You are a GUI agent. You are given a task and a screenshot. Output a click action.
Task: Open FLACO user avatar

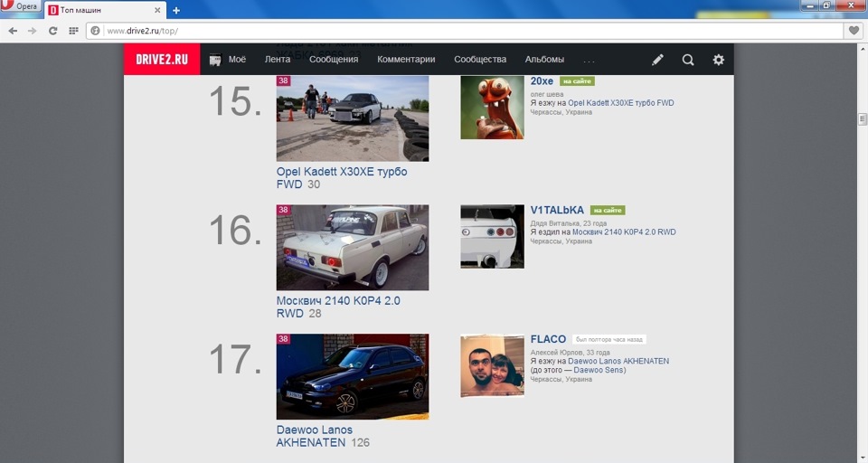tap(492, 365)
